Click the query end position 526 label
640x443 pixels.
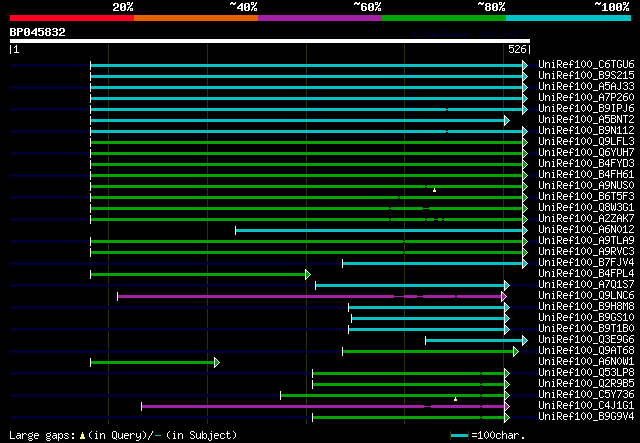pos(517,49)
